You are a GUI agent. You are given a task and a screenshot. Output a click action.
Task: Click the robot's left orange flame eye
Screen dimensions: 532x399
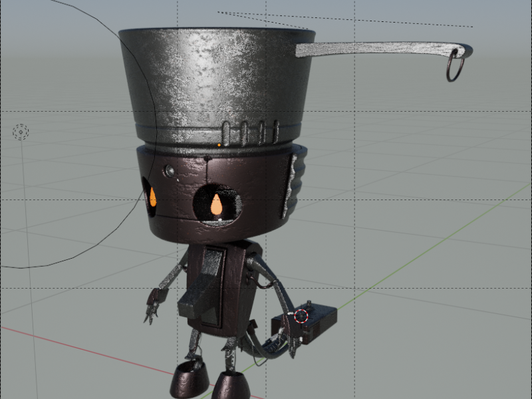pyautogui.click(x=152, y=197)
